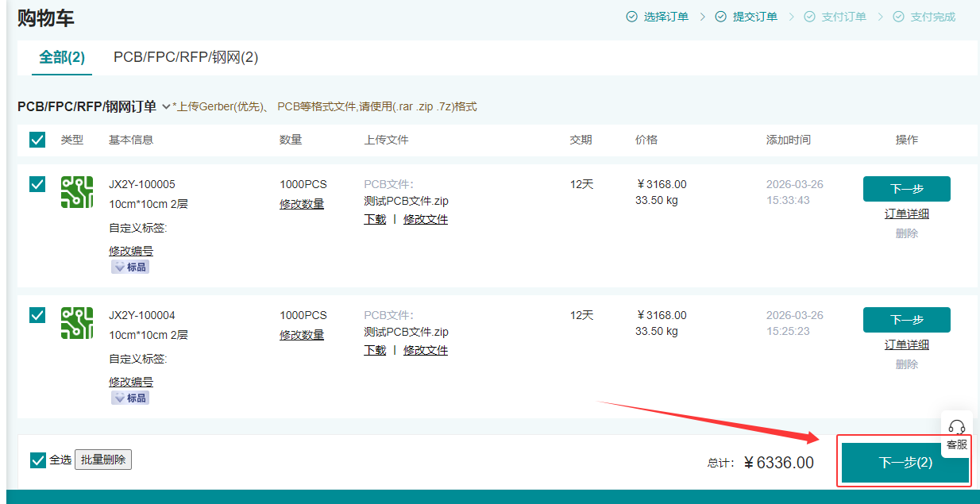Switch to the PCB/FPC/RFP/钢网(2) tab
The image size is (980, 504).
[x=186, y=57]
